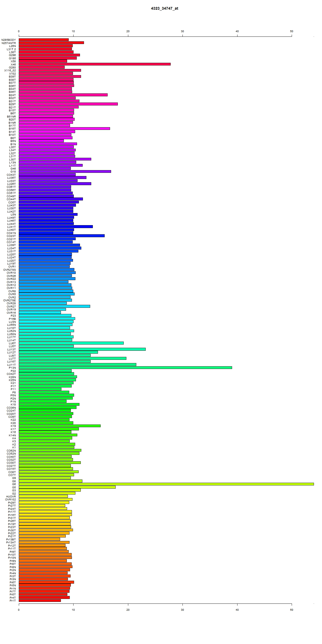The width and height of the screenshot is (322, 644).
Task: Click the pink B24T bar
Action: pos(63,95)
